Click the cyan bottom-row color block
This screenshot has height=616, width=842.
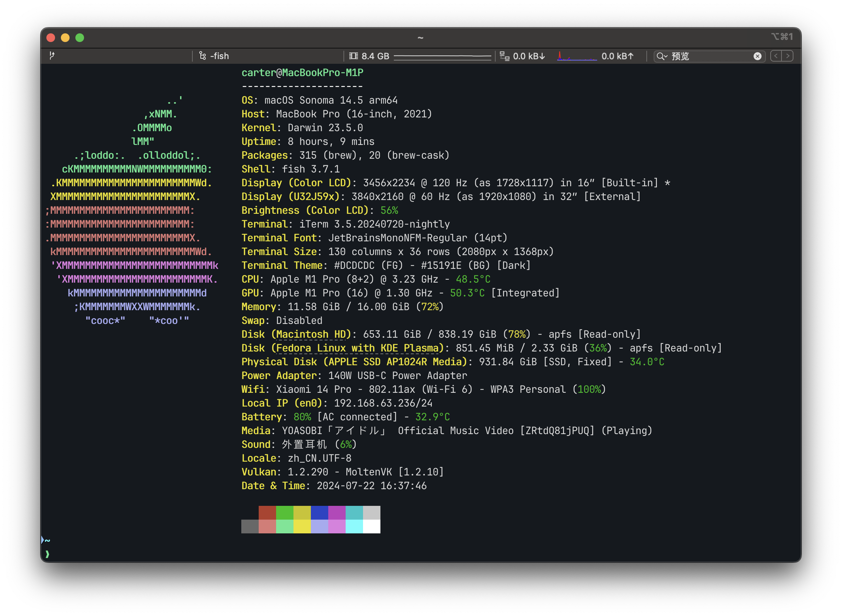tap(354, 527)
